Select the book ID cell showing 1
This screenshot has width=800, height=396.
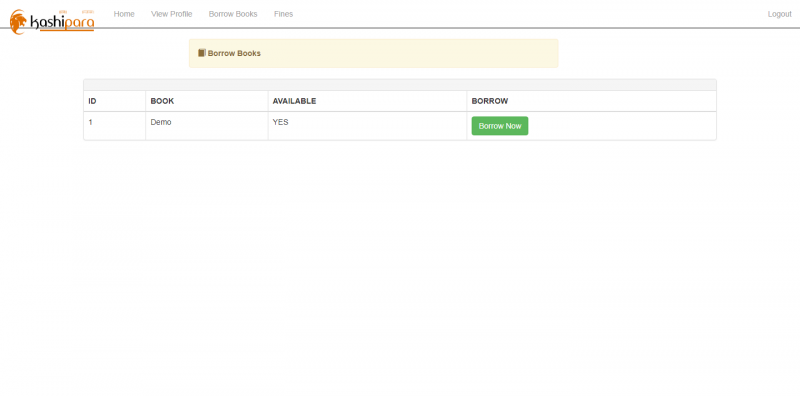[x=115, y=126]
